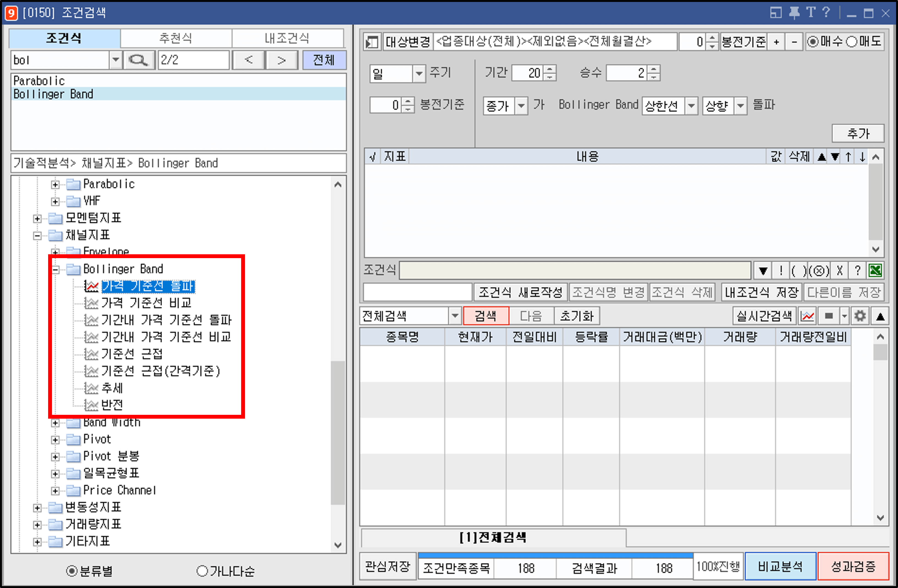Viewport: 898px width, 588px height.
Task: Switch to the 추천식 tab
Action: point(176,38)
